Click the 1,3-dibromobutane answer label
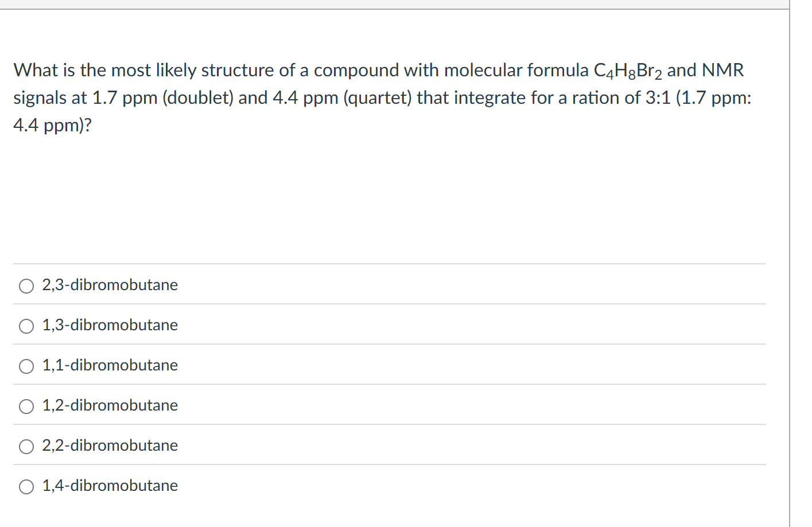This screenshot has width=812, height=527. click(x=109, y=325)
